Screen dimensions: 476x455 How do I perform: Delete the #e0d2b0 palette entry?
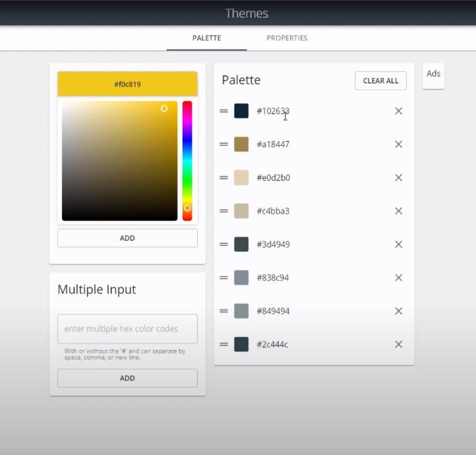coord(398,177)
